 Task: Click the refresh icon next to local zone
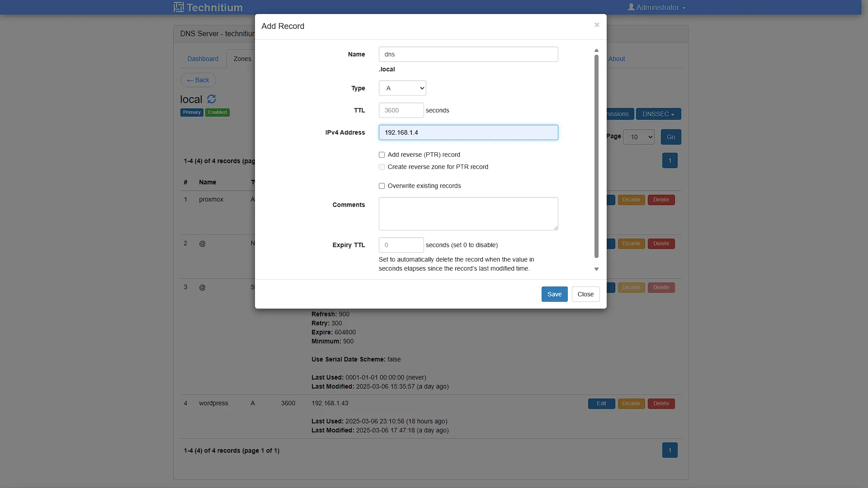(x=212, y=99)
